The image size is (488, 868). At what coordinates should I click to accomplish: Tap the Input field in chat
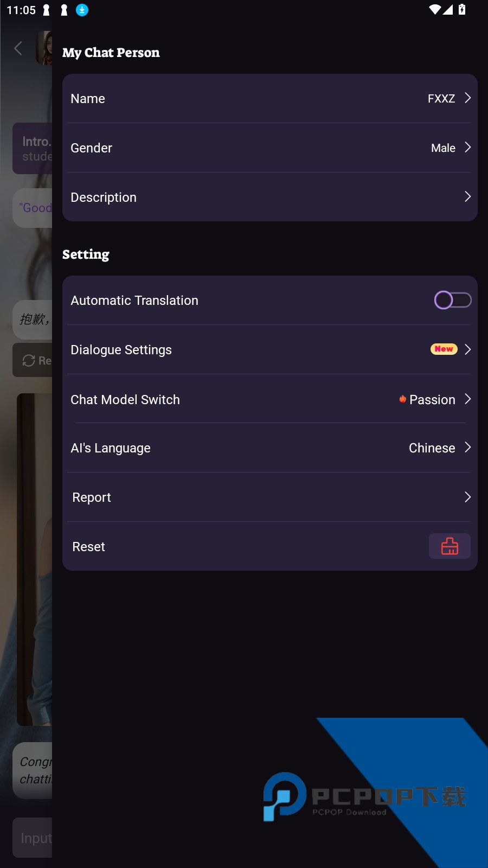34,838
